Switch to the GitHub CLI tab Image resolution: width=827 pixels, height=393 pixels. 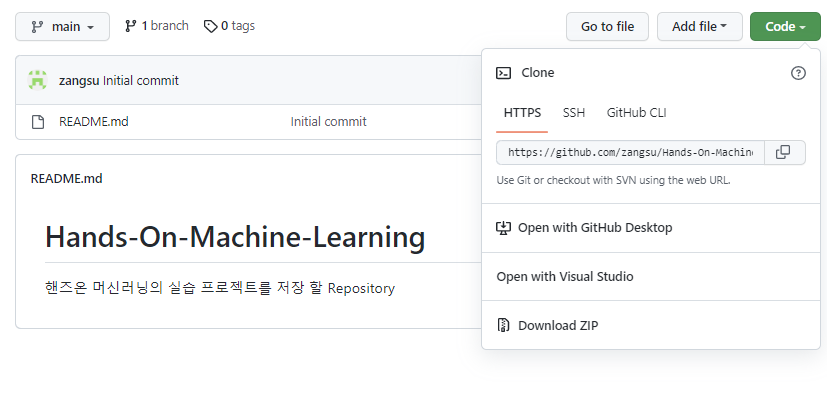pos(637,113)
